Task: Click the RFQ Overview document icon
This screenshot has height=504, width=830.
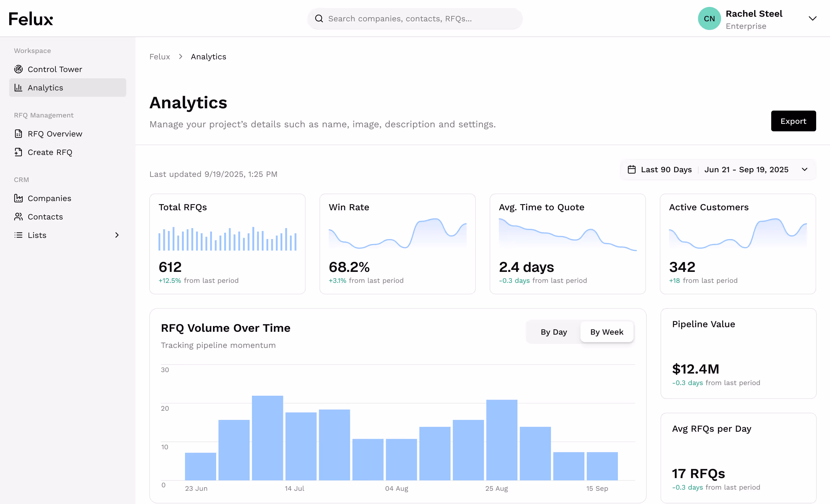Action: click(18, 134)
